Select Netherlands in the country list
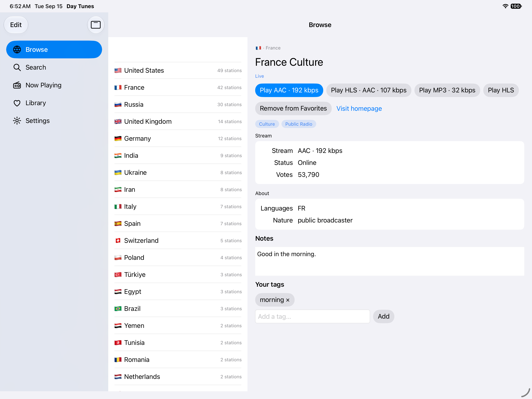Viewport: 532px width, 399px height. coord(178,377)
